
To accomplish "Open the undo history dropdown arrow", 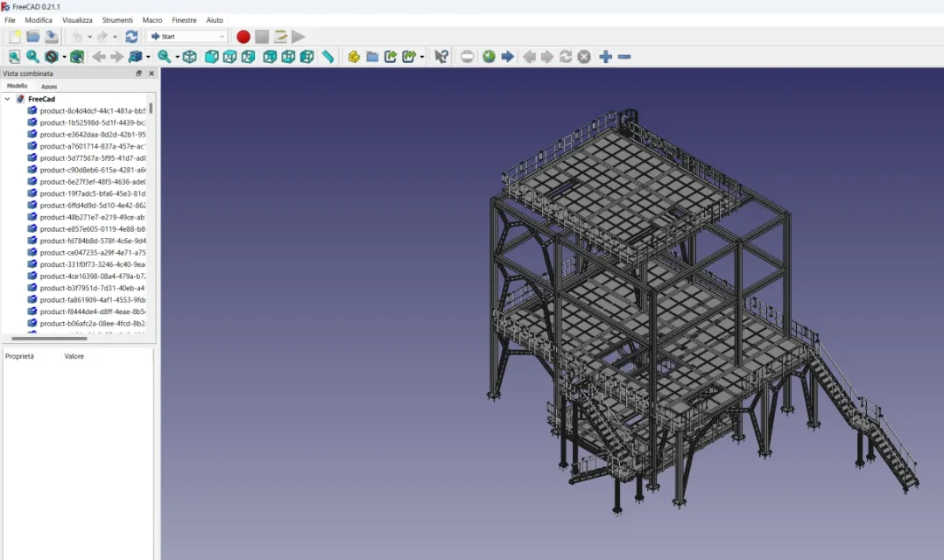I will click(89, 38).
